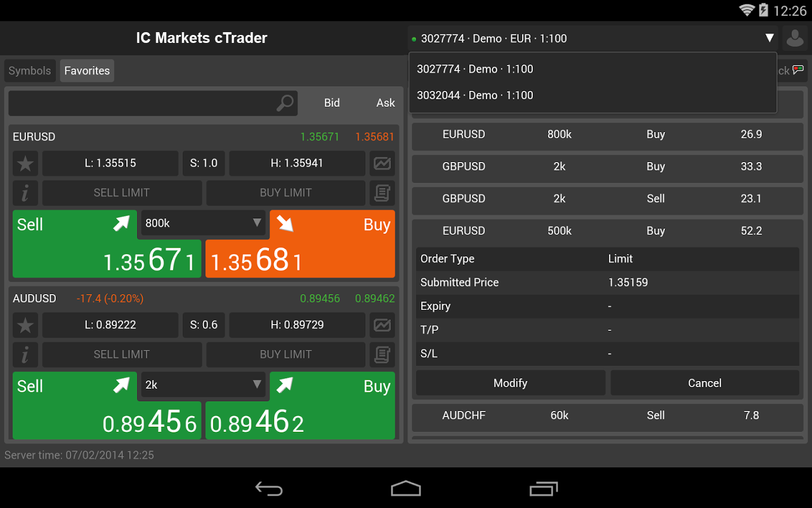Click the search magnifier icon
Image resolution: width=812 pixels, height=508 pixels.
[x=285, y=103]
